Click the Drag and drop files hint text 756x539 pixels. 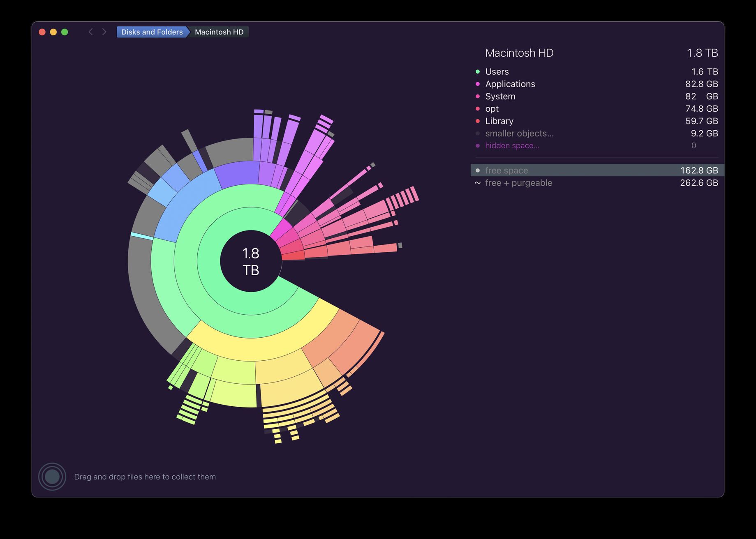pyautogui.click(x=145, y=477)
